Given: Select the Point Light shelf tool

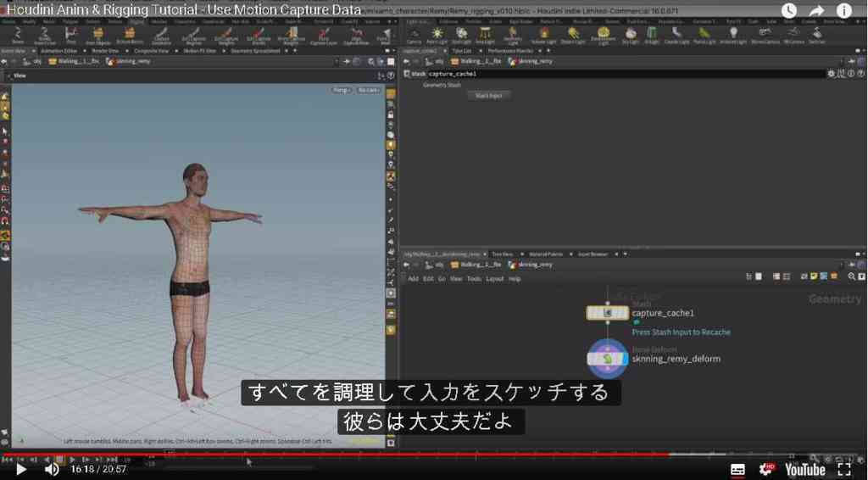Looking at the screenshot, I should point(437,36).
